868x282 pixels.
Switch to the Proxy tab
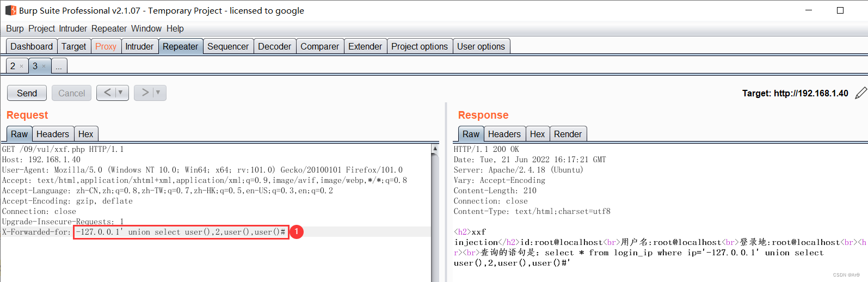click(x=106, y=46)
